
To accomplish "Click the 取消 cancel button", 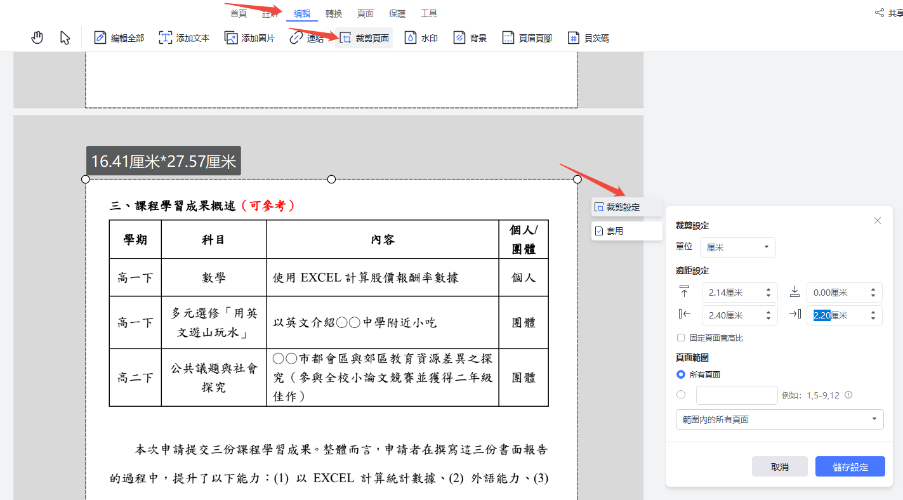I will 780,467.
